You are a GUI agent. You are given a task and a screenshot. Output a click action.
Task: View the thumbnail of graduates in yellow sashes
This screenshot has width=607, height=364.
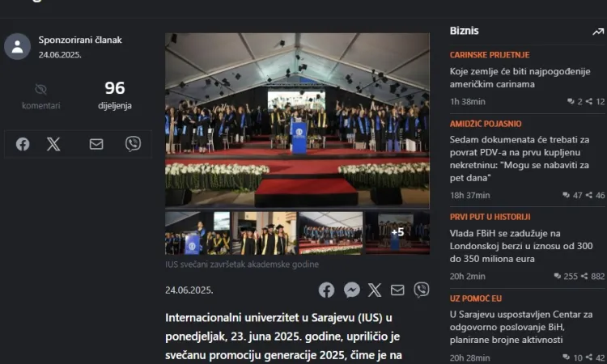265,232
